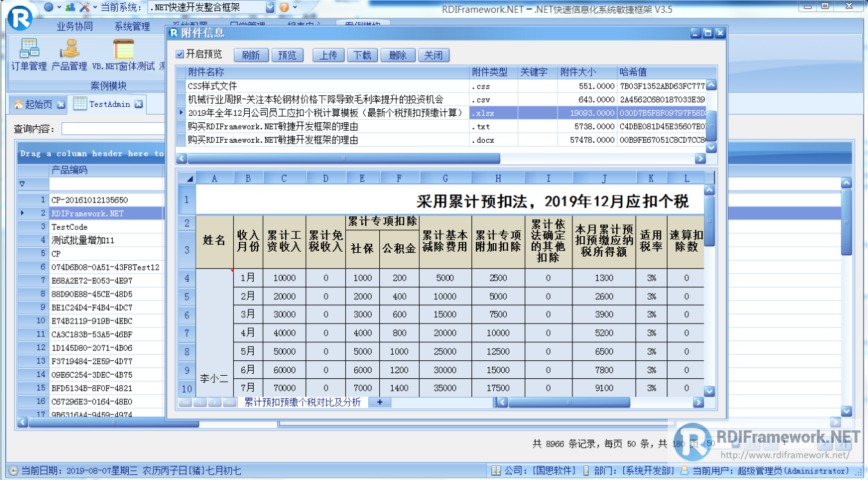Image resolution: width=868 pixels, height=480 pixels.
Task: Select product row CP-20161012135650
Action: tap(91, 200)
